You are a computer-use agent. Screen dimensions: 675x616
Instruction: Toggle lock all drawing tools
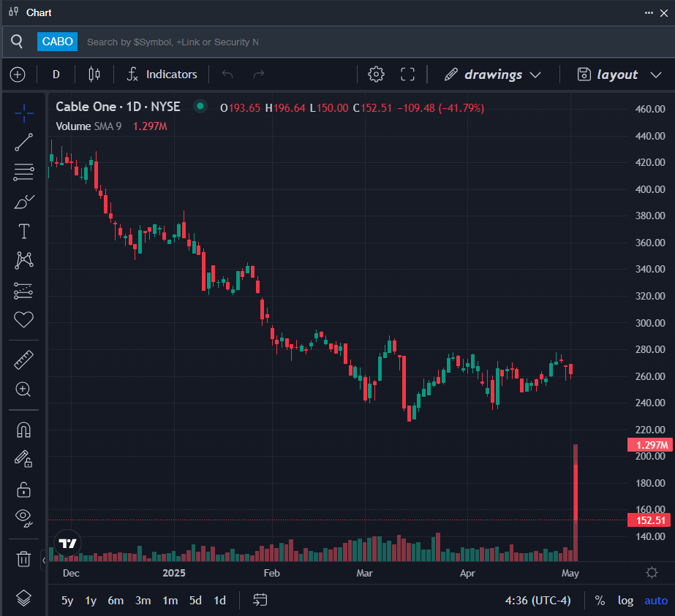(23, 490)
